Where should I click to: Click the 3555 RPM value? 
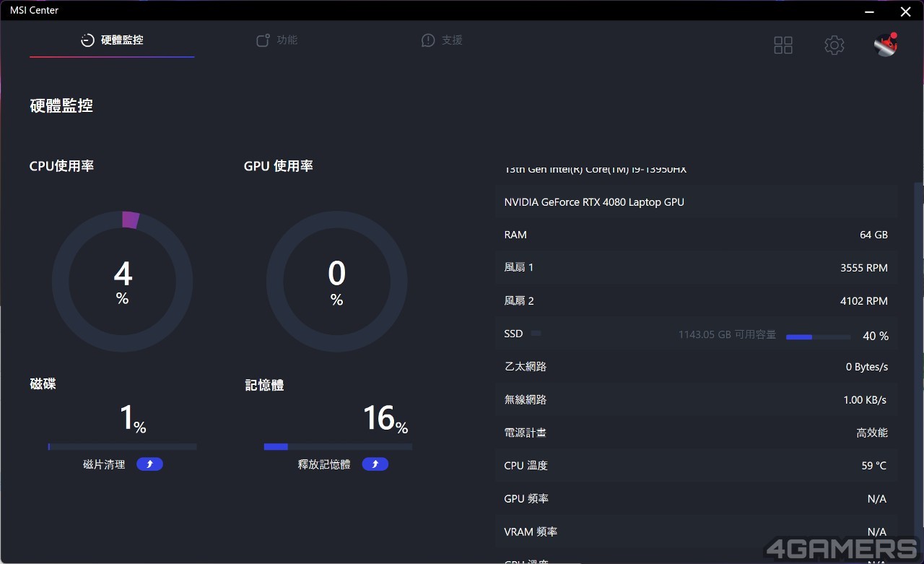point(863,268)
